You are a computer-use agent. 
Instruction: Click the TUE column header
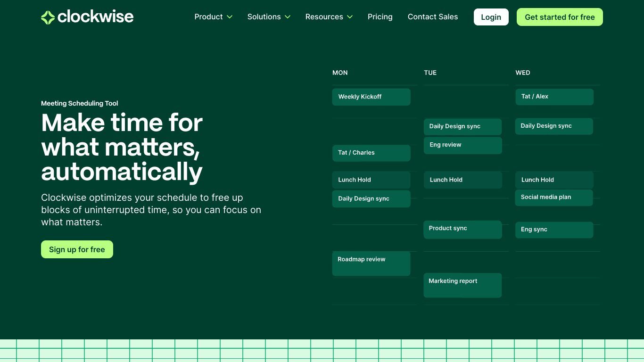(x=430, y=73)
